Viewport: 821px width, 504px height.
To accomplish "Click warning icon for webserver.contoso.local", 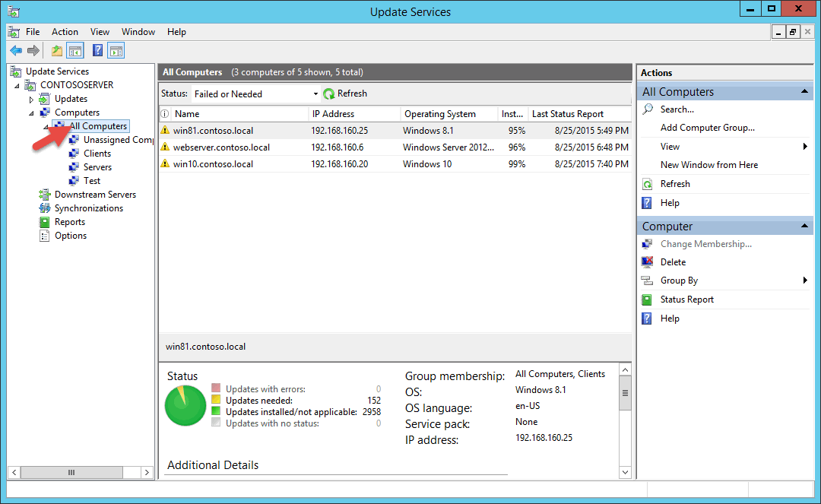I will (x=165, y=147).
